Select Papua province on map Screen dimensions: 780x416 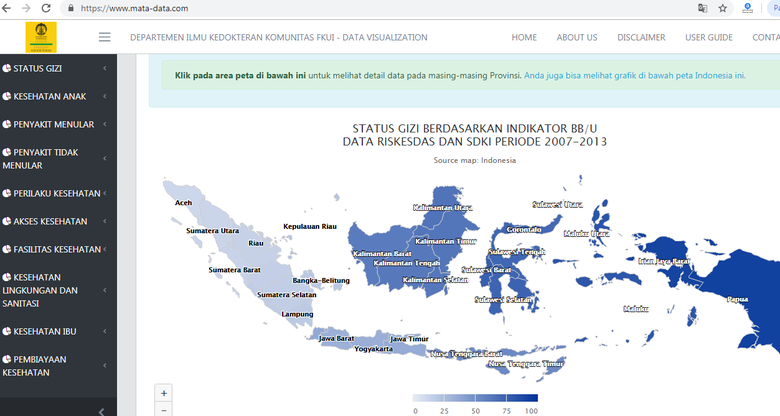pyautogui.click(x=737, y=300)
